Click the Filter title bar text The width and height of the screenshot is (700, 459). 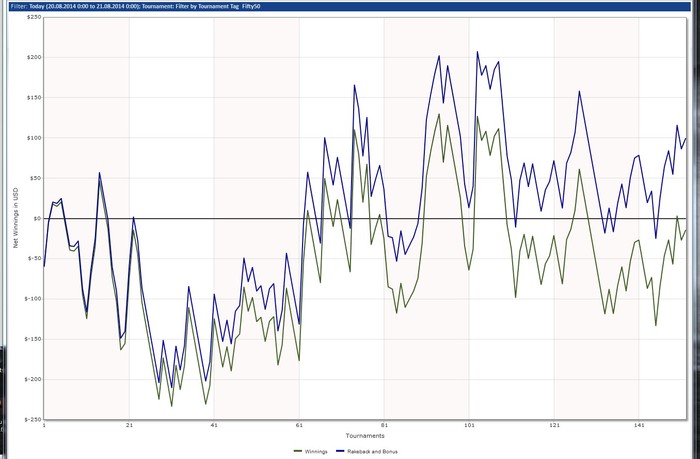135,7
